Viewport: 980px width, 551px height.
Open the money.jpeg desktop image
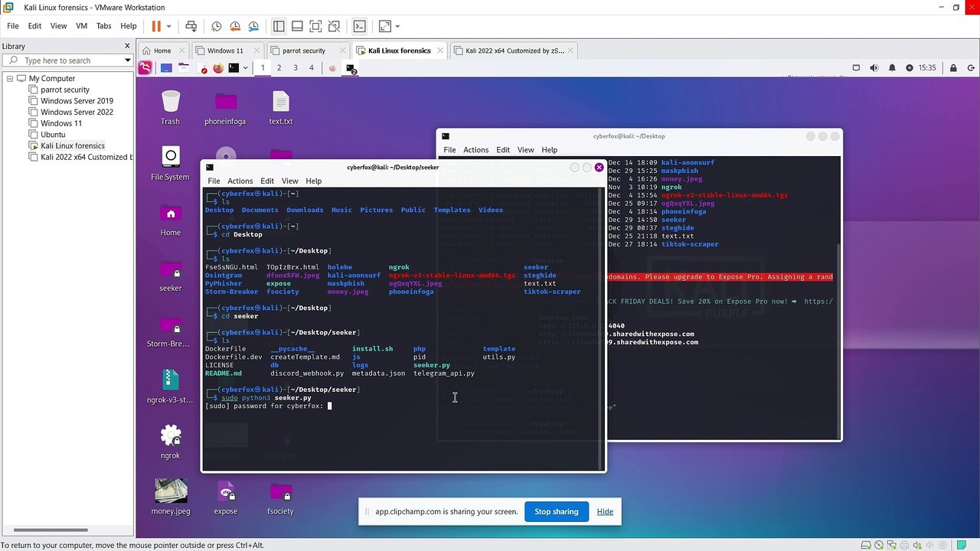(171, 497)
